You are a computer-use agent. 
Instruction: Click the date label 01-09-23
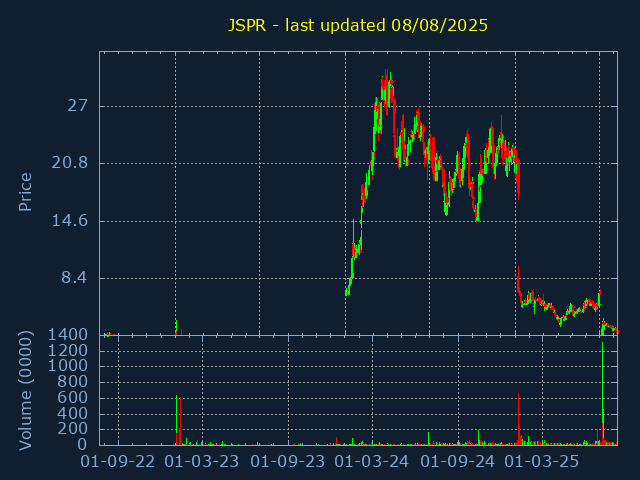pyautogui.click(x=288, y=462)
